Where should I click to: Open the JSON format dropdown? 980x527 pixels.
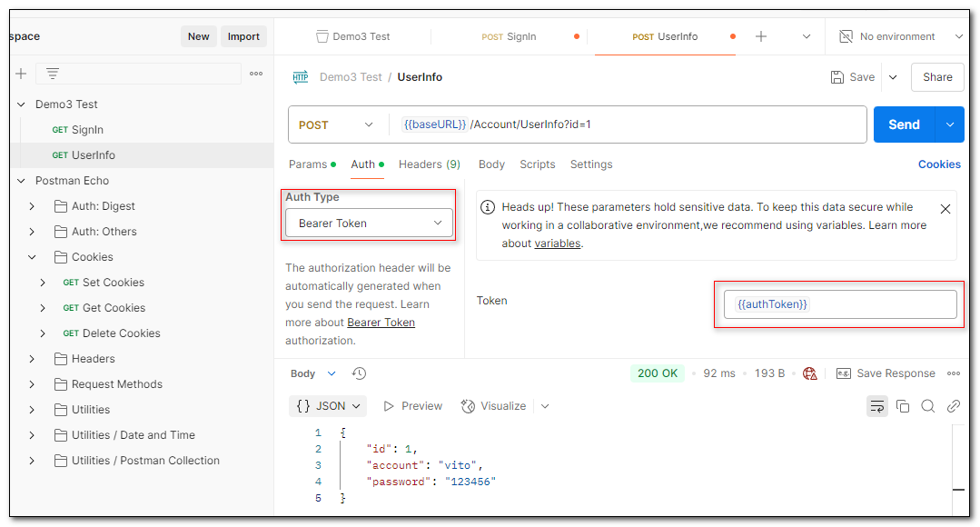(x=328, y=406)
